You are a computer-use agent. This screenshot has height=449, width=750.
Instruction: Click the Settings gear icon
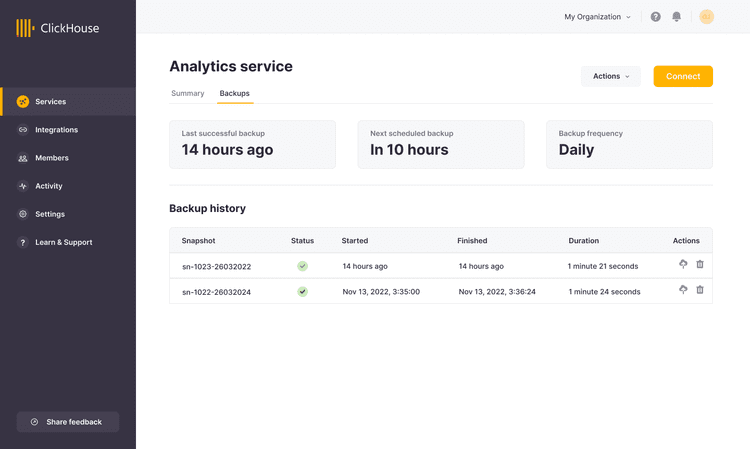point(22,214)
